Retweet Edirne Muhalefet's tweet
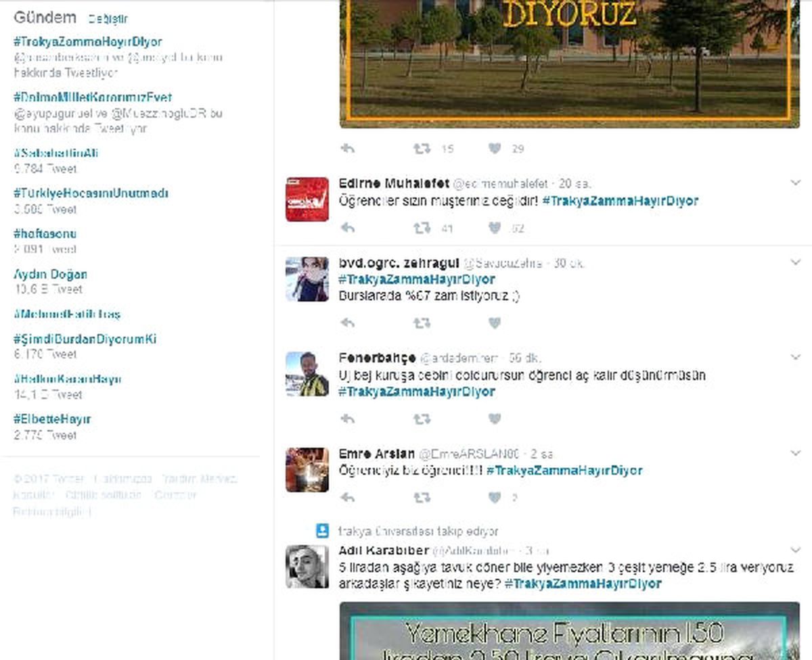This screenshot has height=660, width=812. pos(422,229)
